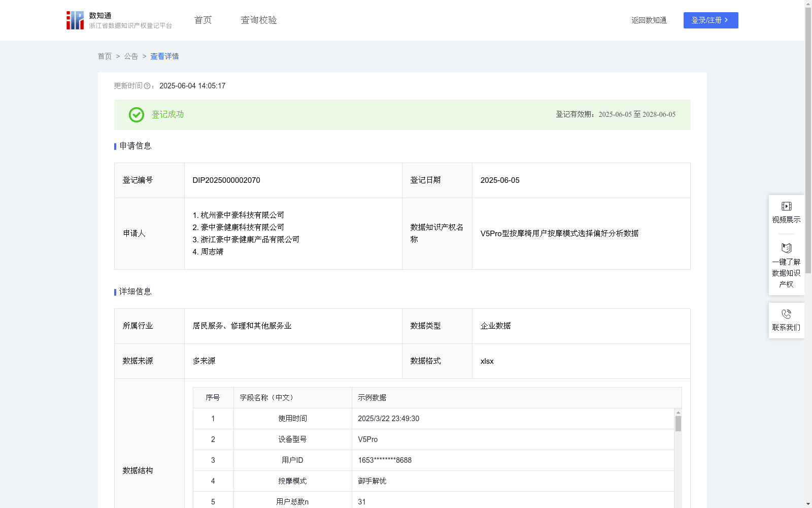Viewport: 812px width, 508px height.
Task: Click the 申请信息 section heading
Action: tap(135, 146)
